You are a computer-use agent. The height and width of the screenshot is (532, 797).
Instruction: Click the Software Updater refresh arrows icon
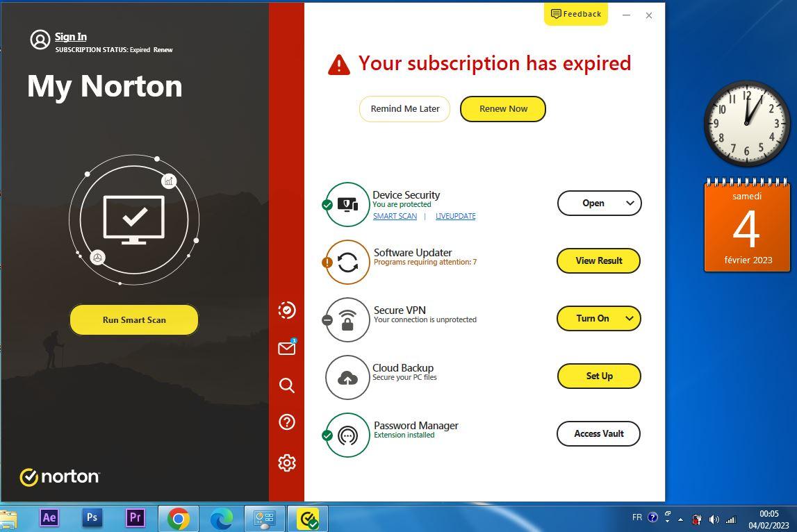click(347, 263)
